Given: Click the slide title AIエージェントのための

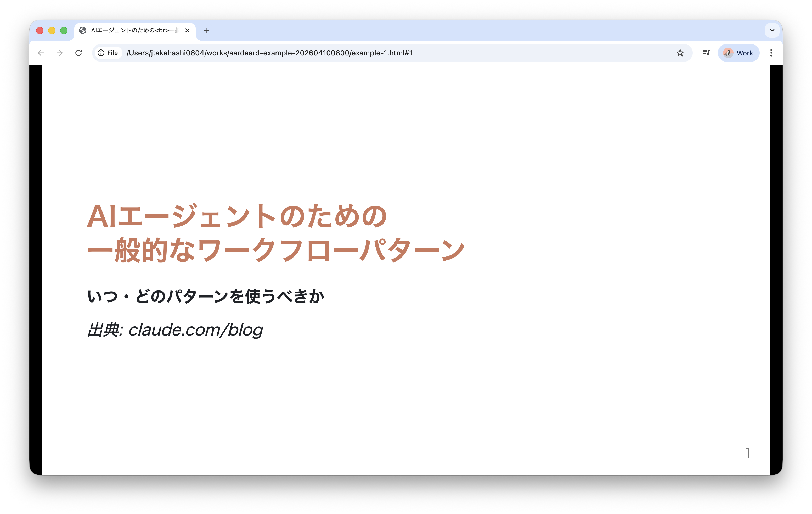Looking at the screenshot, I should point(237,216).
